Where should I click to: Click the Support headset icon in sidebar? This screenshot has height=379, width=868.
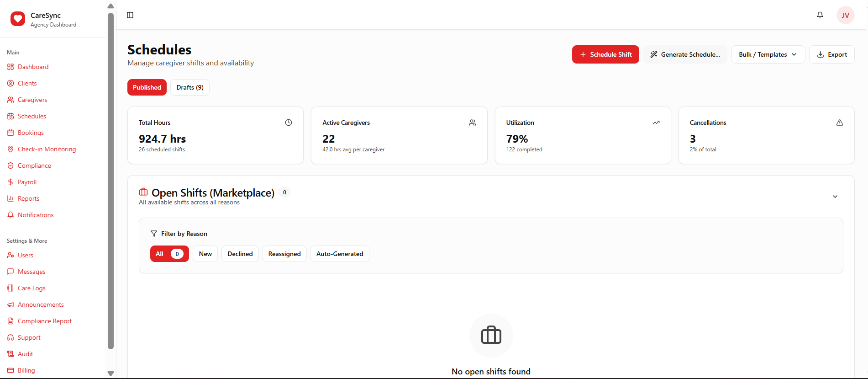[11, 337]
